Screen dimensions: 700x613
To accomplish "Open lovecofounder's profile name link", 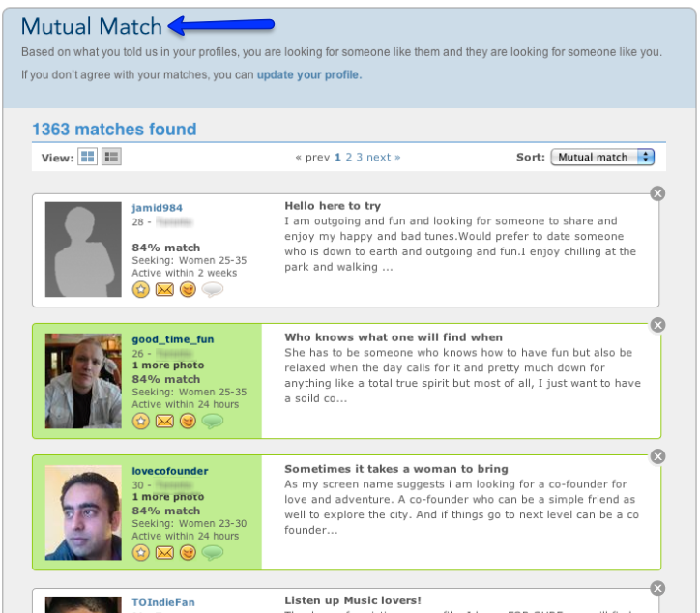I will [x=169, y=471].
